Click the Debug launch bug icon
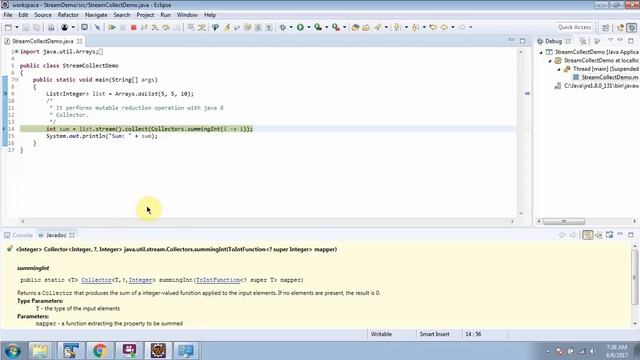 (282, 27)
